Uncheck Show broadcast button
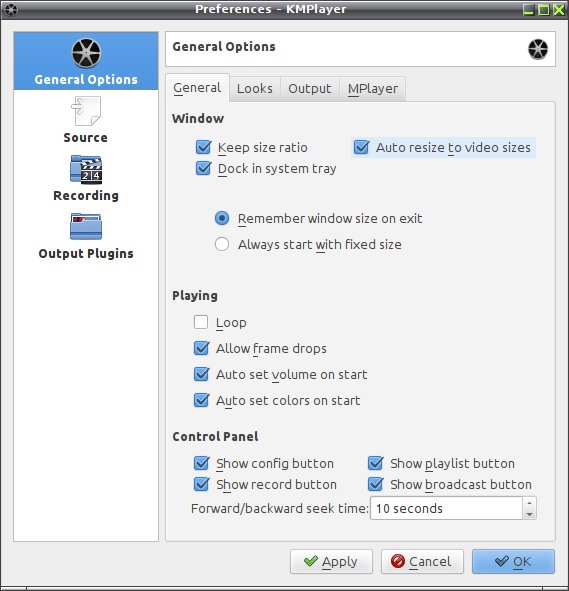Screen dimensions: 569x591 [375, 484]
